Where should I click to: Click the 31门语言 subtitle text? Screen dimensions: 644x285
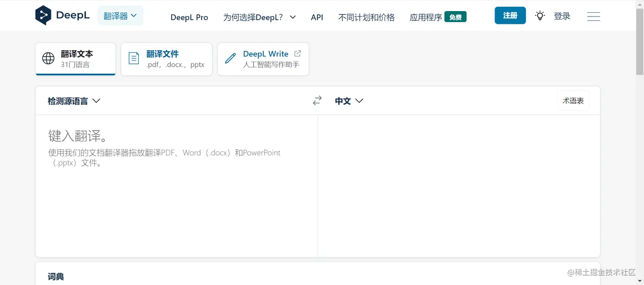[x=75, y=65]
